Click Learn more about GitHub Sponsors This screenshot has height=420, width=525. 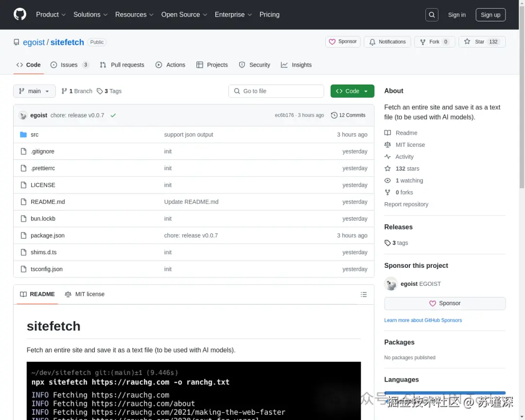pos(423,320)
